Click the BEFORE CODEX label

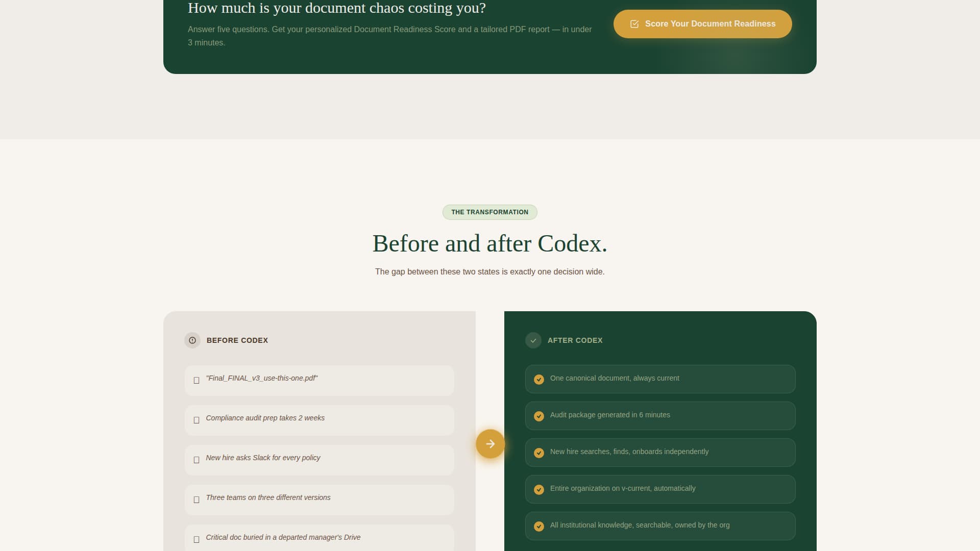pyautogui.click(x=237, y=340)
